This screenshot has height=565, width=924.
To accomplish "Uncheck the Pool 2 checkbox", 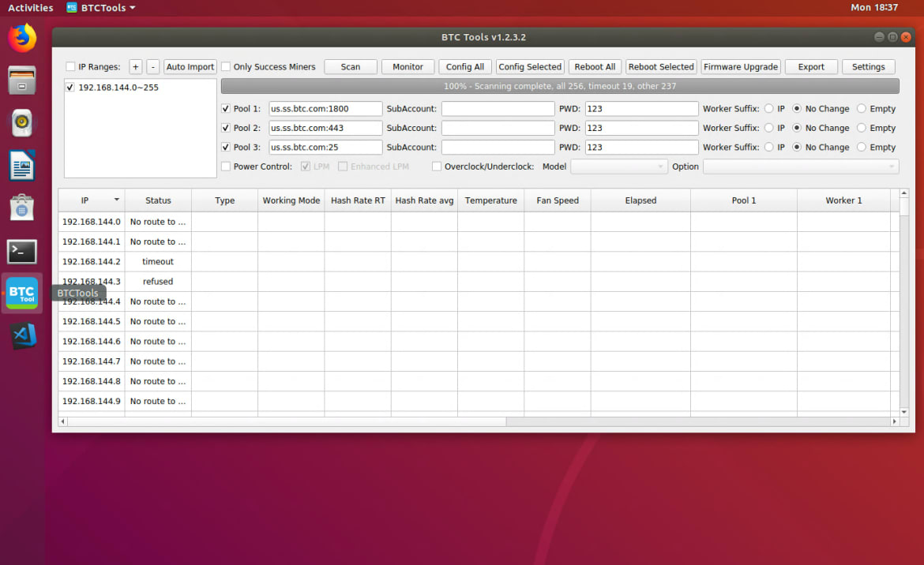I will click(x=227, y=128).
